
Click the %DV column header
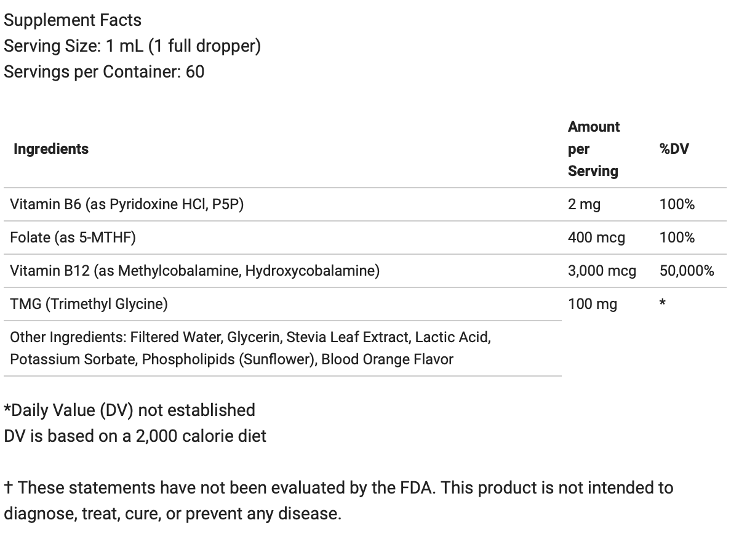(x=674, y=149)
